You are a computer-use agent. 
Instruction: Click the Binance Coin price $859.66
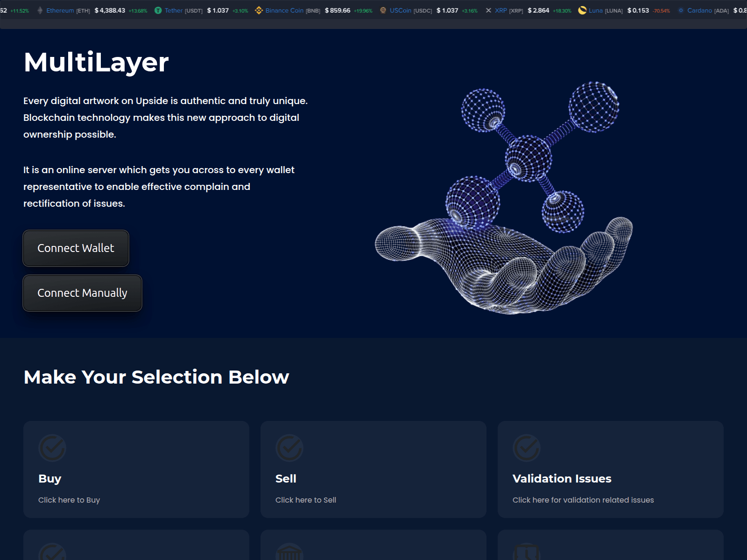pyautogui.click(x=338, y=10)
